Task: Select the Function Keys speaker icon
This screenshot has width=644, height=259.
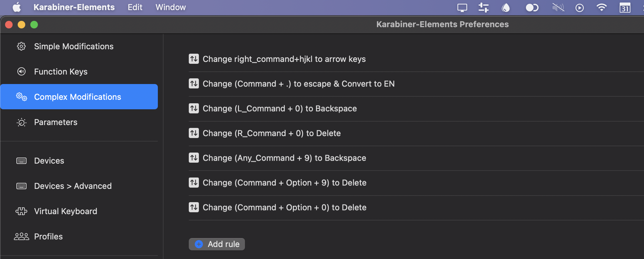Action: click(21, 71)
